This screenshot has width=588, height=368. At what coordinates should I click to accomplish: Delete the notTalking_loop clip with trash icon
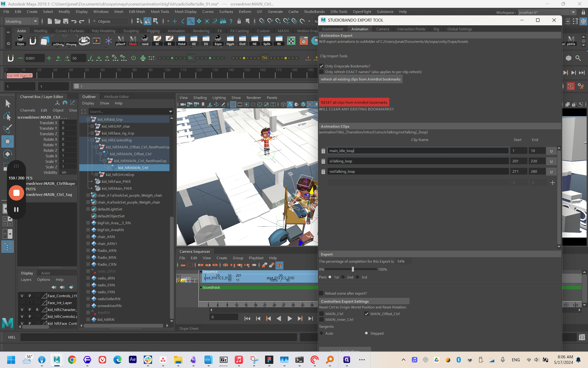click(323, 172)
